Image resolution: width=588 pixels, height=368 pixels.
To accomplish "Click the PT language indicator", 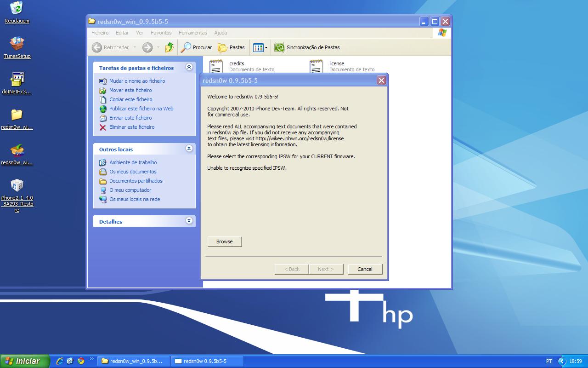I will pyautogui.click(x=549, y=361).
